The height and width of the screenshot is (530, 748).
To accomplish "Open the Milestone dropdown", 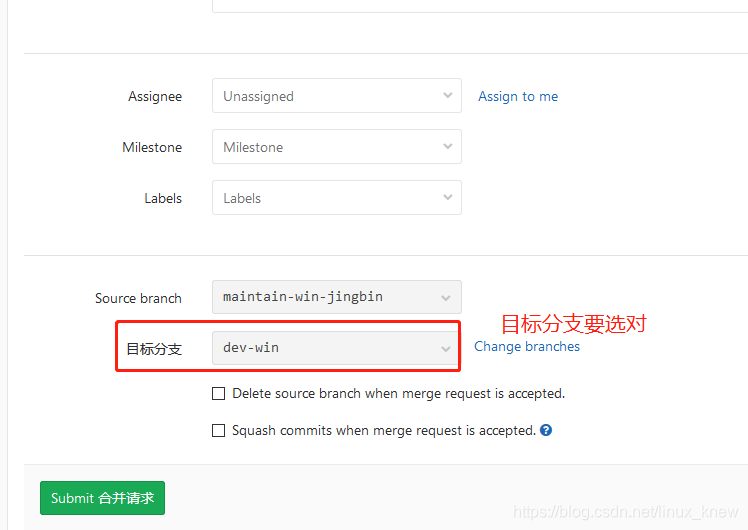I will 337,147.
